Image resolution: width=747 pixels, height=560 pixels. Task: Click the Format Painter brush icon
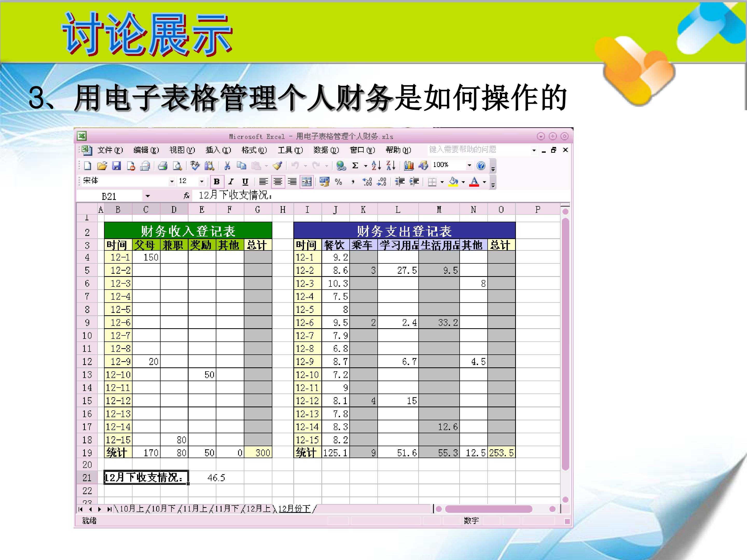click(278, 165)
